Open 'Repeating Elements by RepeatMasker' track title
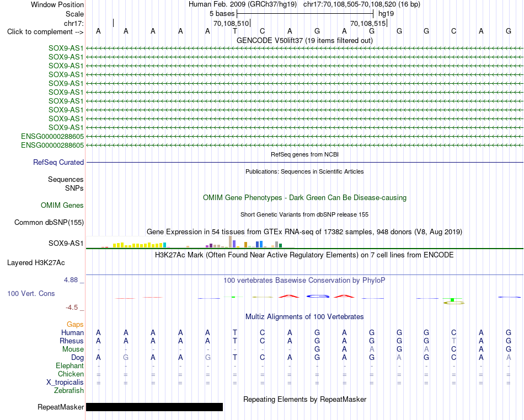524x420 pixels. [304, 399]
